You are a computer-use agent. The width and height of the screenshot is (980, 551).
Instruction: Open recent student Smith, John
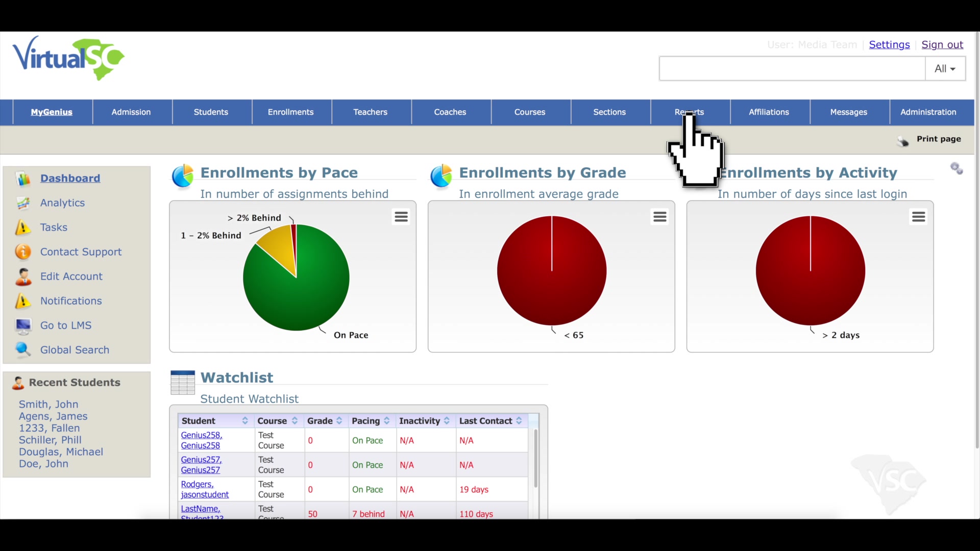coord(48,405)
